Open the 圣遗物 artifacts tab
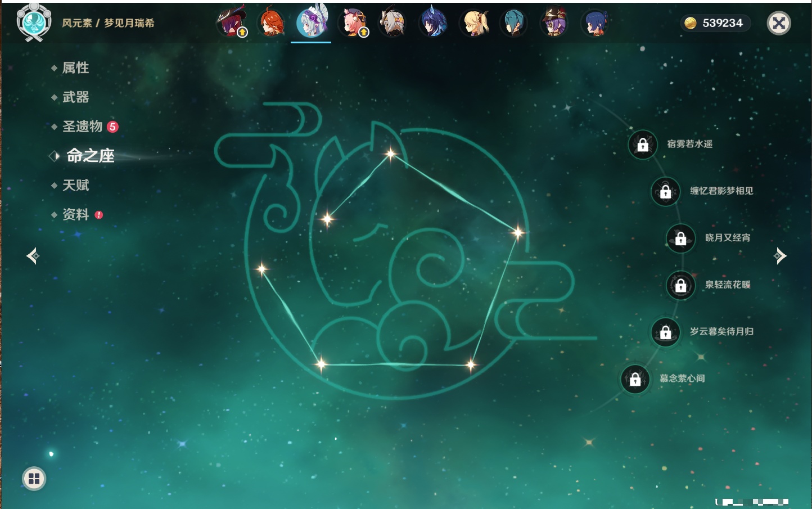 (82, 127)
